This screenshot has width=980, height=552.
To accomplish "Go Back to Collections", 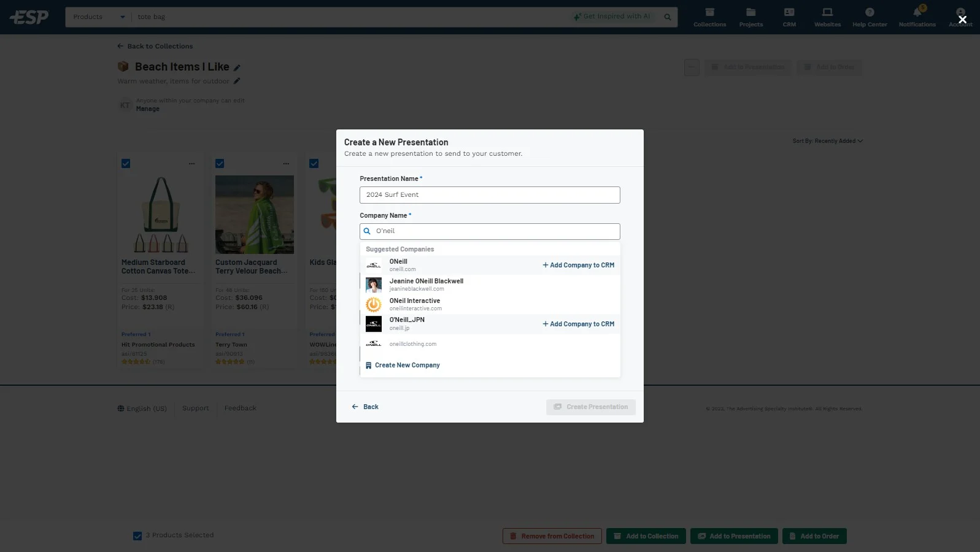I will pos(155,46).
